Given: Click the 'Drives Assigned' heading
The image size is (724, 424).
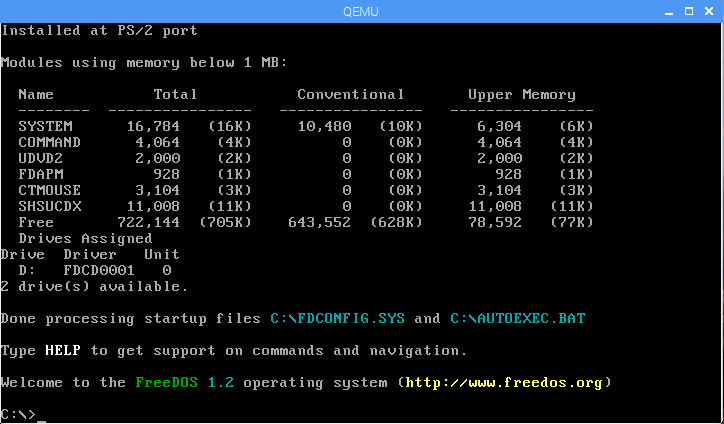Looking at the screenshot, I should [x=85, y=239].
